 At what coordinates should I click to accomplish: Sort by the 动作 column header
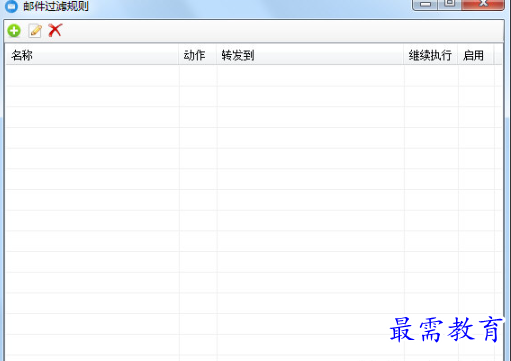tap(198, 55)
